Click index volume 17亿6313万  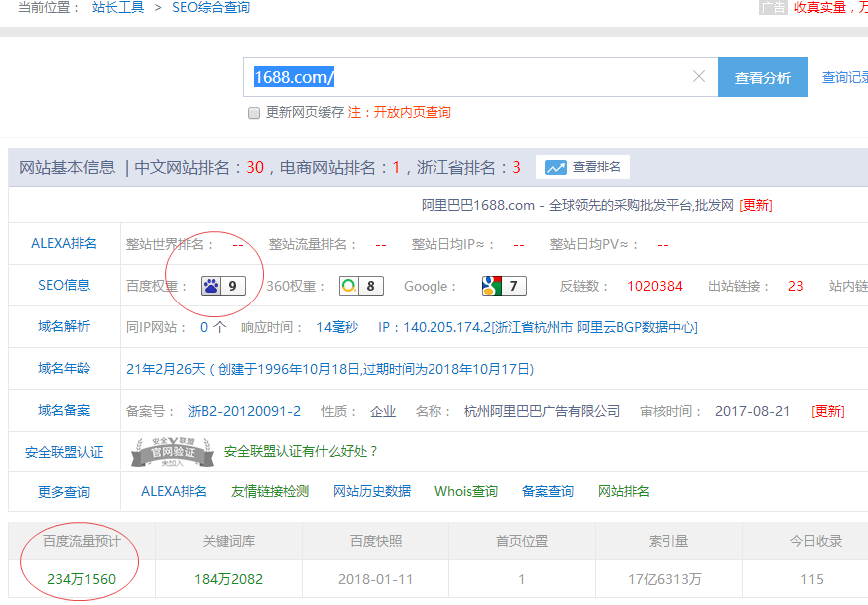(x=665, y=579)
